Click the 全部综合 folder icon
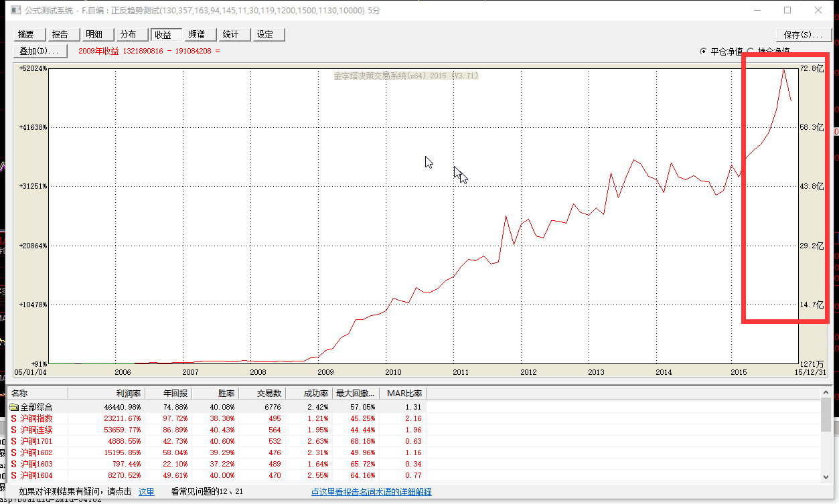Screen dimensions: 839x504 click(x=13, y=407)
